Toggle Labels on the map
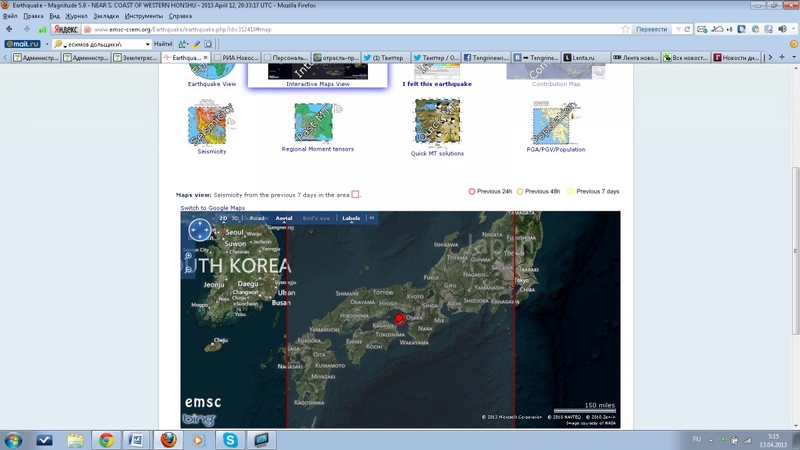The width and height of the screenshot is (800, 450). (351, 218)
